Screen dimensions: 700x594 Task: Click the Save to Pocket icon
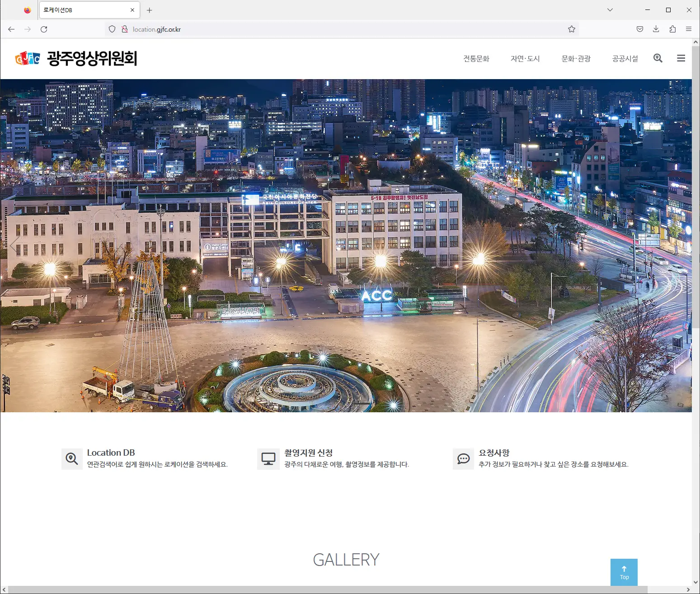point(639,29)
